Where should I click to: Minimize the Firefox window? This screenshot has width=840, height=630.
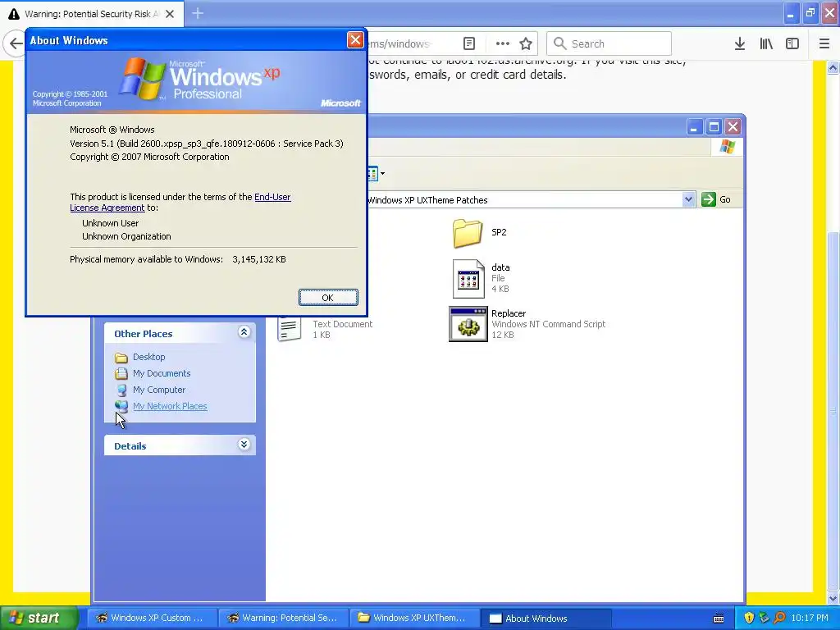pyautogui.click(x=792, y=13)
